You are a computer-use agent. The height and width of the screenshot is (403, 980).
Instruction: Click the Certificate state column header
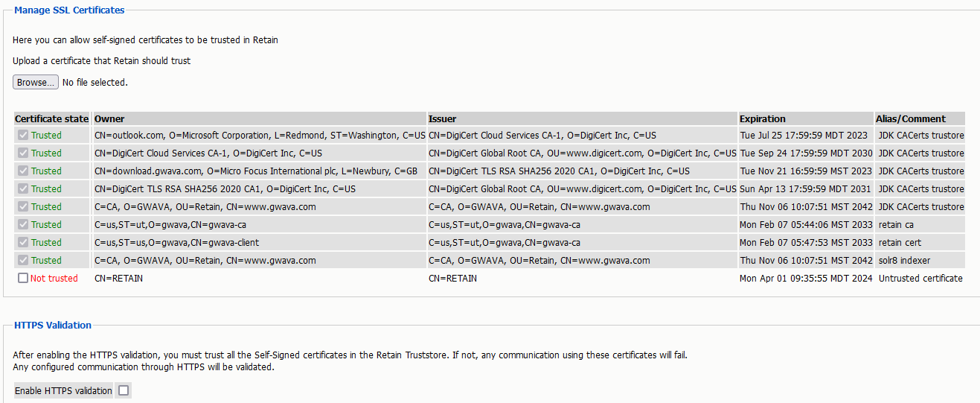pyautogui.click(x=51, y=119)
